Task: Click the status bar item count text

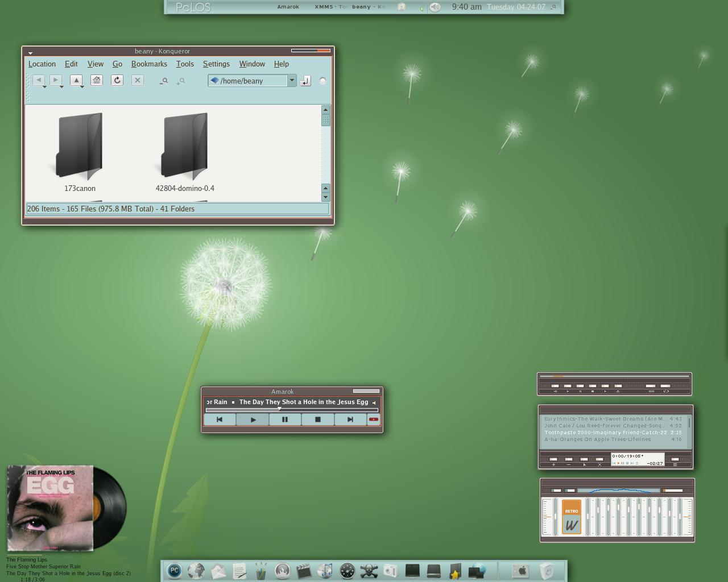Action: tap(111, 209)
